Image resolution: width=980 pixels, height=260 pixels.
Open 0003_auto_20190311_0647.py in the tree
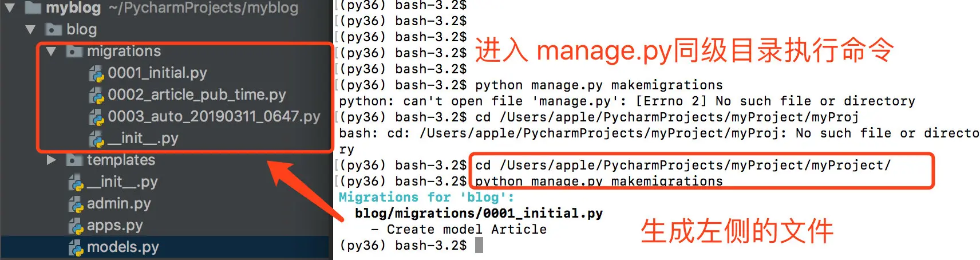pyautogui.click(x=214, y=116)
